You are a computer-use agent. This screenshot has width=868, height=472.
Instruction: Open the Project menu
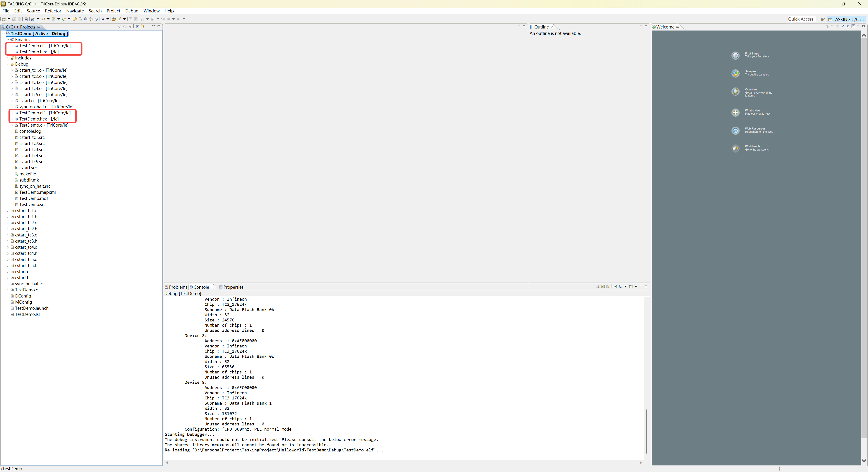tap(113, 11)
